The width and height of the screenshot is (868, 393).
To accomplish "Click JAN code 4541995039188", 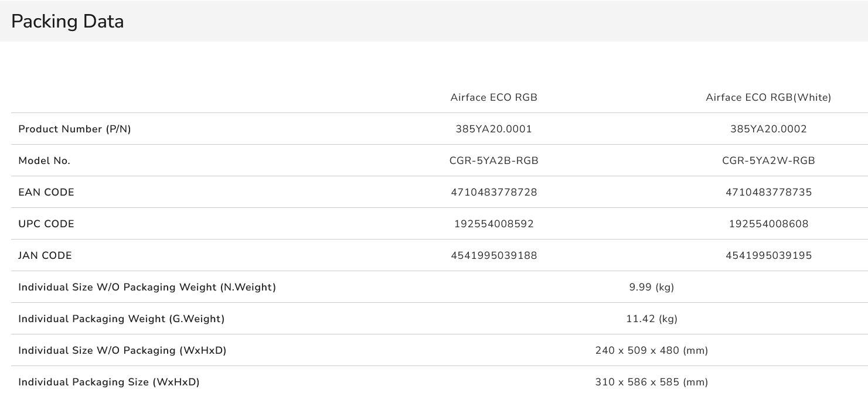I will [493, 256].
